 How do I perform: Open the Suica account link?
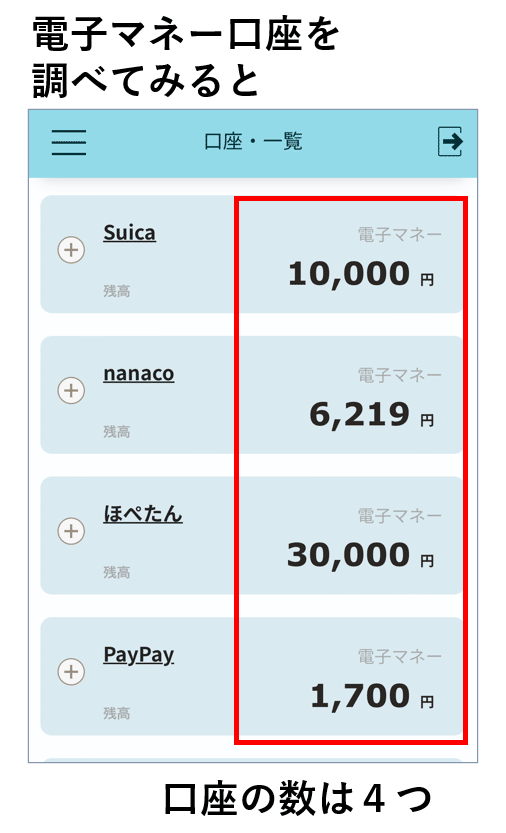tap(130, 233)
